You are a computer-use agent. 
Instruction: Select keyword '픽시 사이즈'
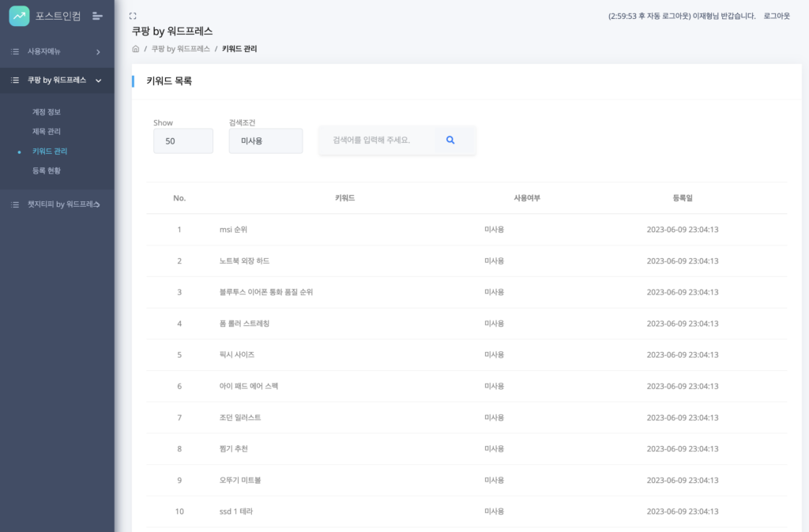237,354
